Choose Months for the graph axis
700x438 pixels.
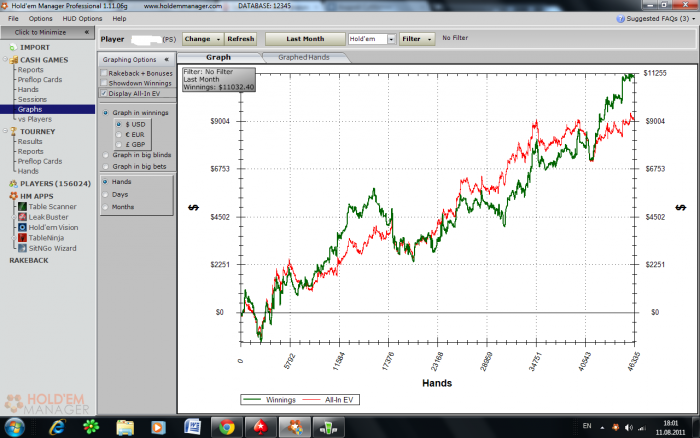(x=105, y=207)
